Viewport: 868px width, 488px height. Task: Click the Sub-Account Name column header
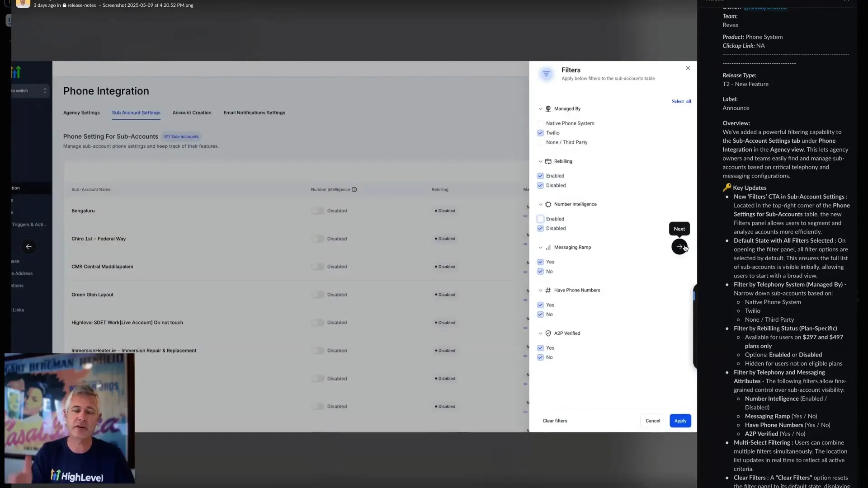click(x=91, y=190)
